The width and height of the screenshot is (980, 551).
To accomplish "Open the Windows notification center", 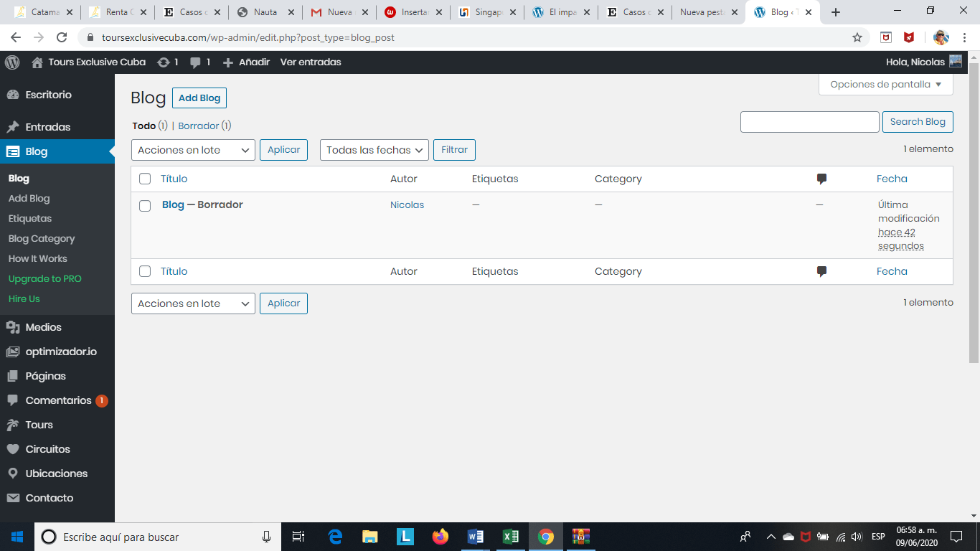I will (956, 537).
